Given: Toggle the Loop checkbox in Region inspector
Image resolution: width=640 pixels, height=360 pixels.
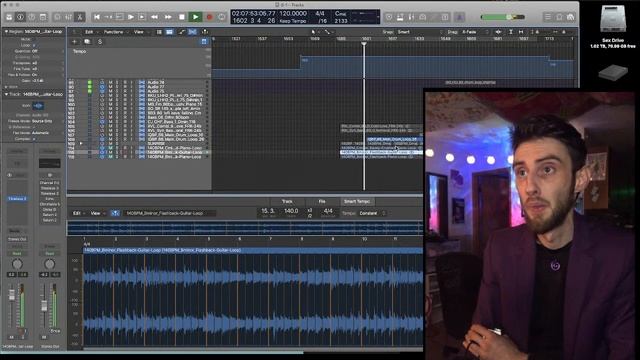Looking at the screenshot, I should tap(33, 45).
